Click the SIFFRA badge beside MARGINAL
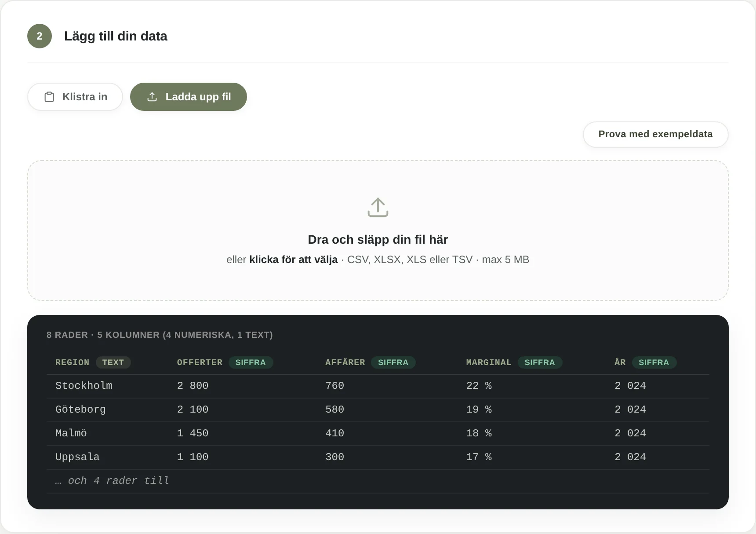The width and height of the screenshot is (756, 534). [x=540, y=362]
